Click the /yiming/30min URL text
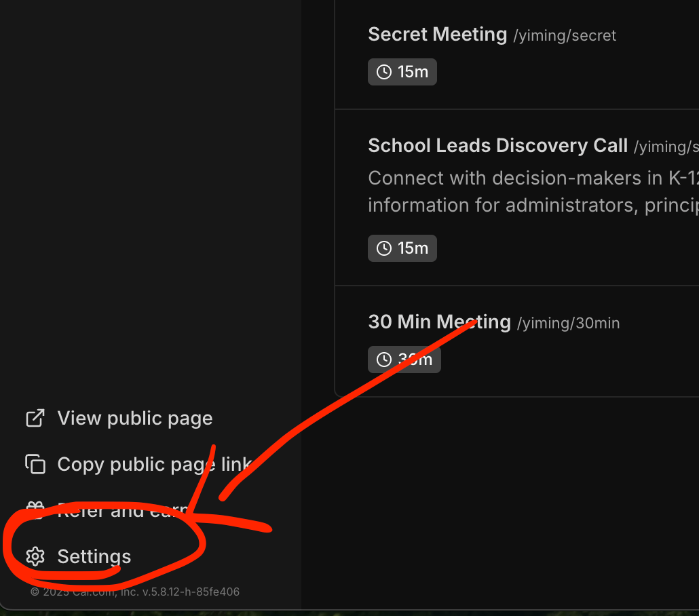 569,323
